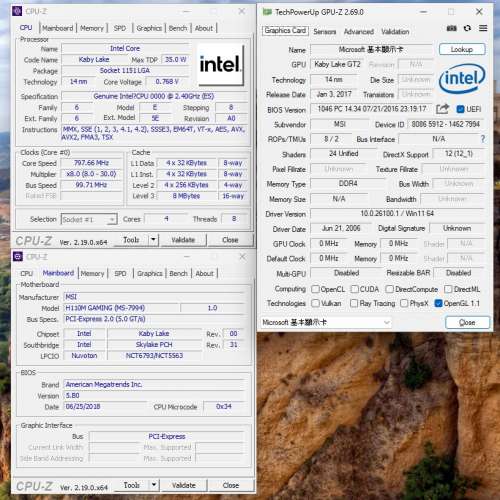Image resolution: width=500 pixels, height=500 pixels.
Task: Open Bench tab in top CPU-Z
Action: [x=178, y=28]
